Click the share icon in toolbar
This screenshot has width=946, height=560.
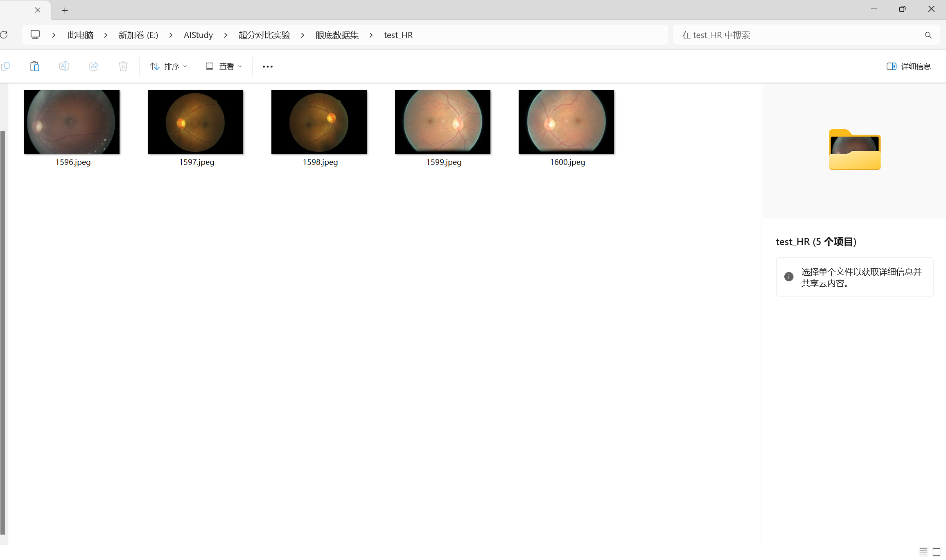(x=94, y=66)
